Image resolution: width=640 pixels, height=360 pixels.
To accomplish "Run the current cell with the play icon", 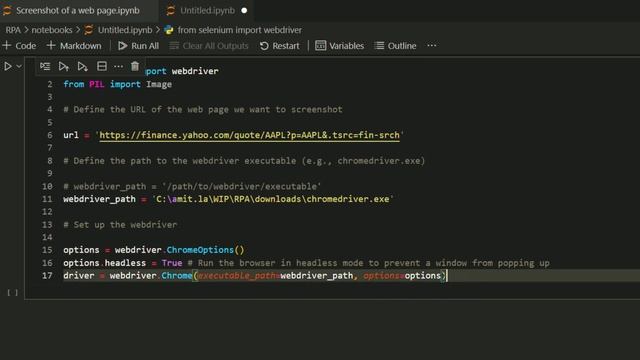I will click(8, 66).
